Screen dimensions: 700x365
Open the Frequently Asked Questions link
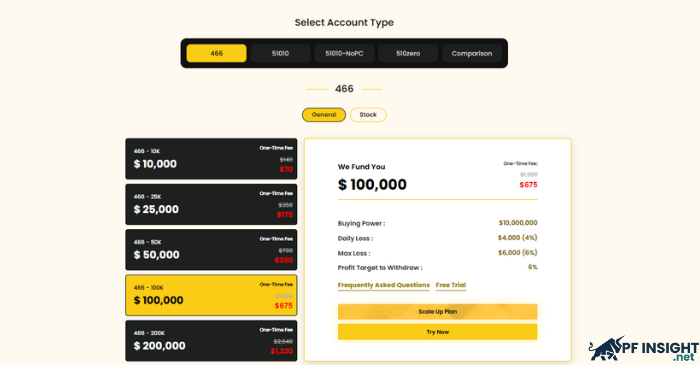383,285
